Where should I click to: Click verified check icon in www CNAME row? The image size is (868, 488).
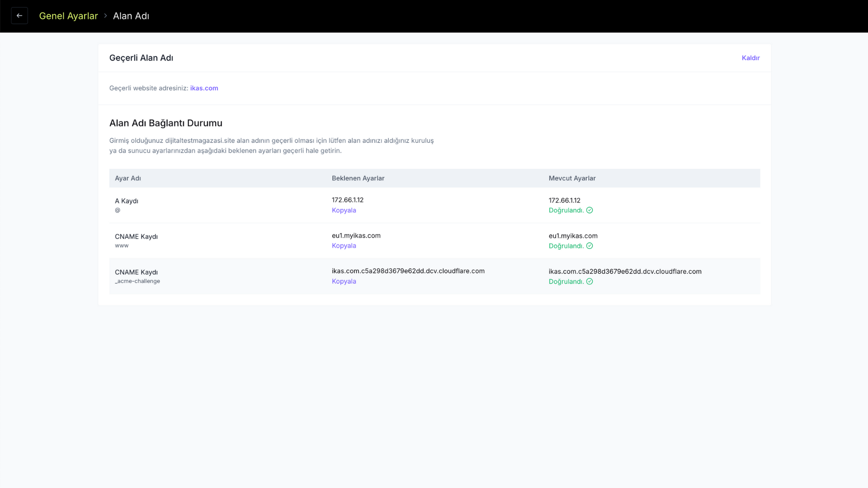[x=590, y=246]
